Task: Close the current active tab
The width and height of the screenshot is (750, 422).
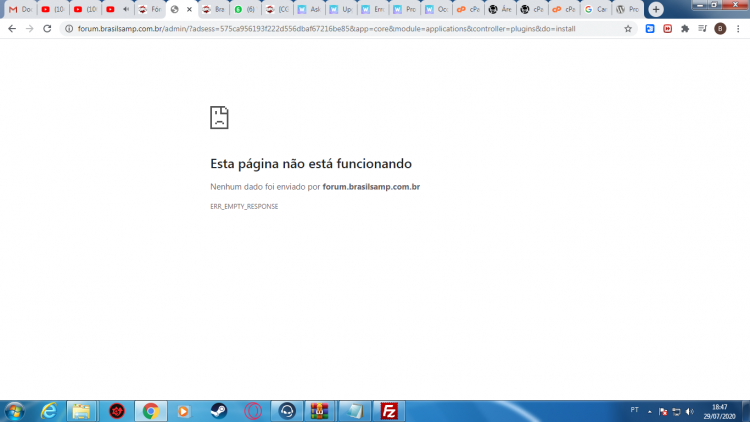Action: tap(189, 9)
